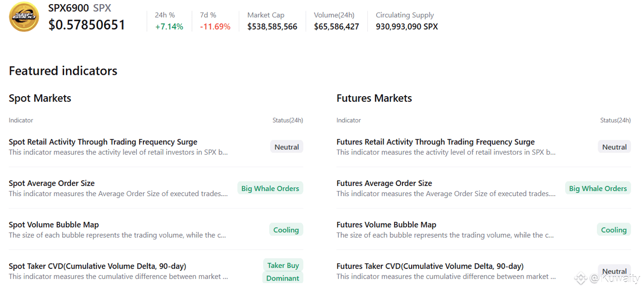Open Futures Taker CVD indicator

(430, 266)
